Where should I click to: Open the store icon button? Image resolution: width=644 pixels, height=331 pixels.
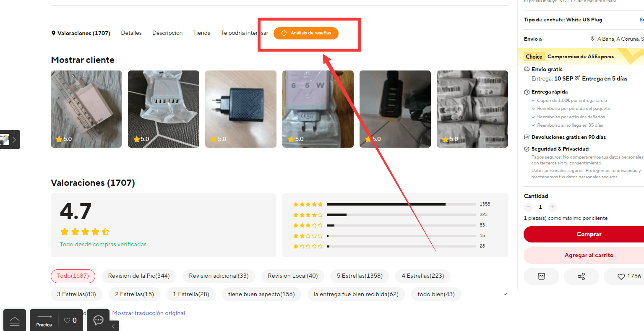point(541,276)
